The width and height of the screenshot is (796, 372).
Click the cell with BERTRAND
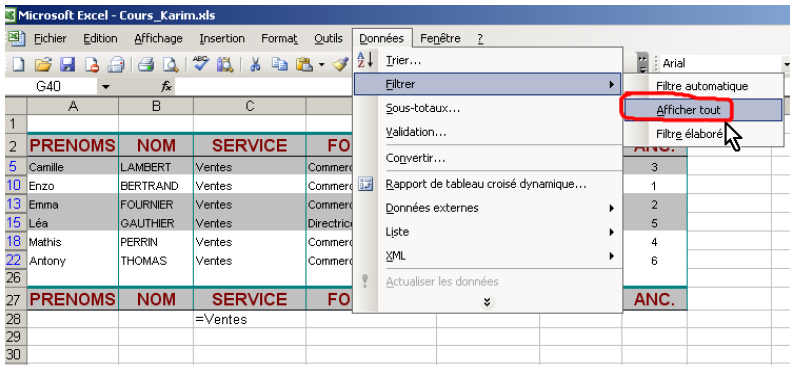point(156,186)
